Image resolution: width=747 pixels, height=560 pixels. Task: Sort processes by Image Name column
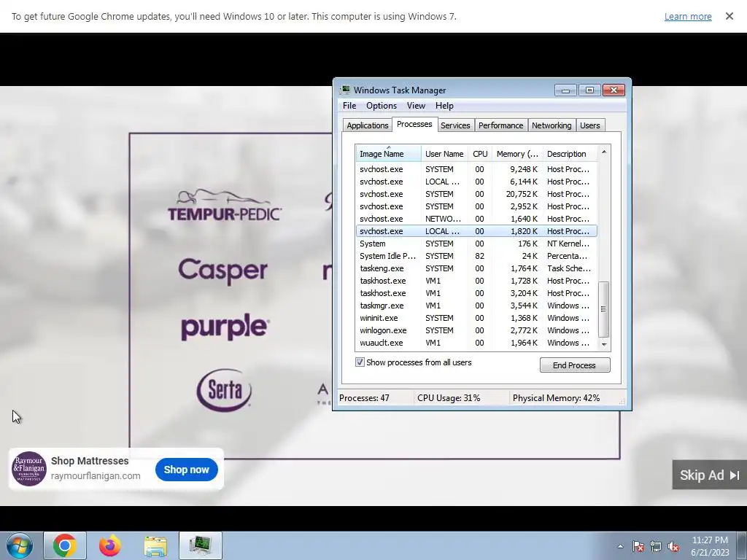tap(388, 154)
